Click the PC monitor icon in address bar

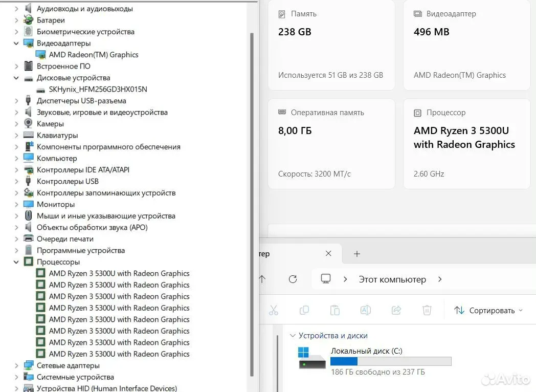tap(326, 279)
